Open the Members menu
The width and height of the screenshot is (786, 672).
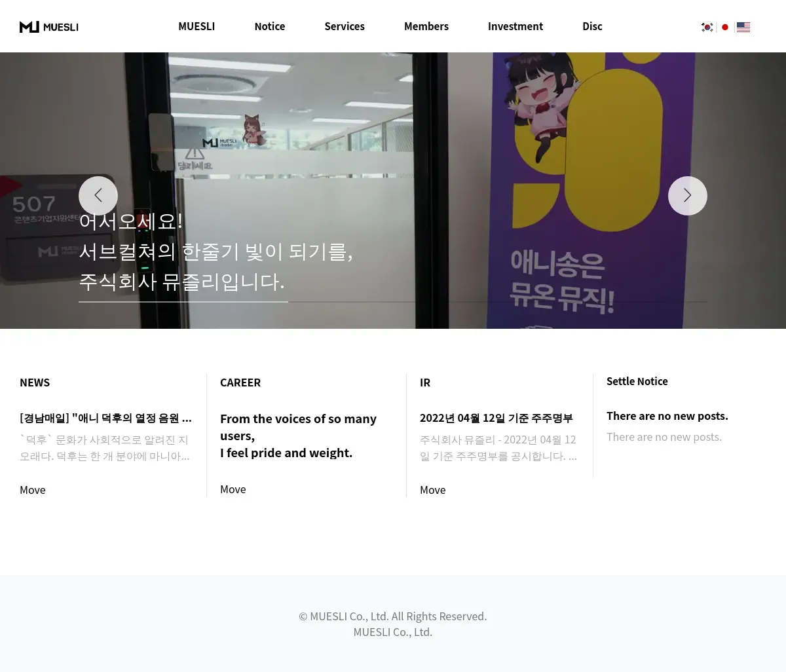[426, 26]
